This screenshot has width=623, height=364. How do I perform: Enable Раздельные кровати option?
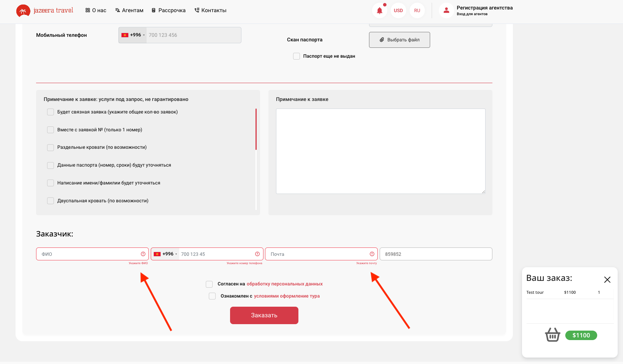50,148
